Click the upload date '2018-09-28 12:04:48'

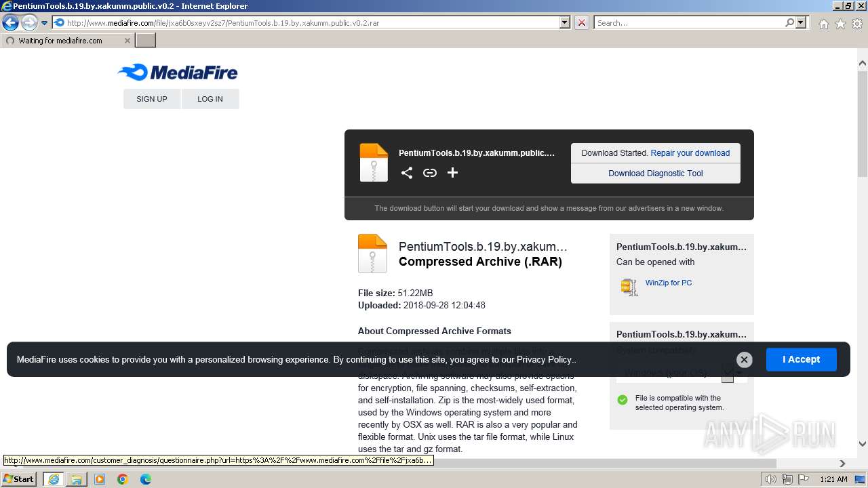coord(444,306)
